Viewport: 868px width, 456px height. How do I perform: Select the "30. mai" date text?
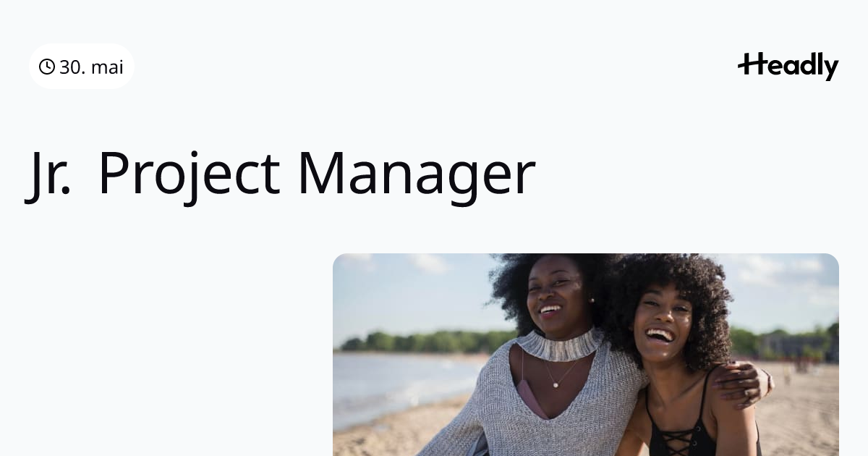point(91,67)
